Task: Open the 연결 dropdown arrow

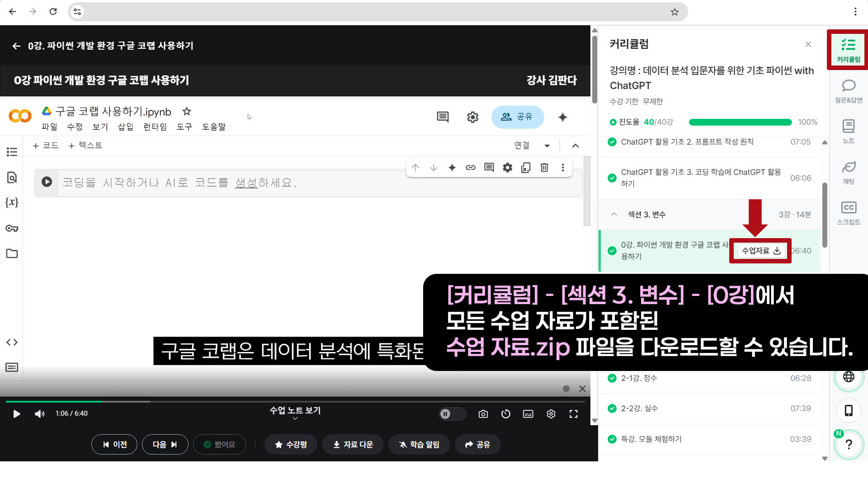Action: click(x=547, y=145)
